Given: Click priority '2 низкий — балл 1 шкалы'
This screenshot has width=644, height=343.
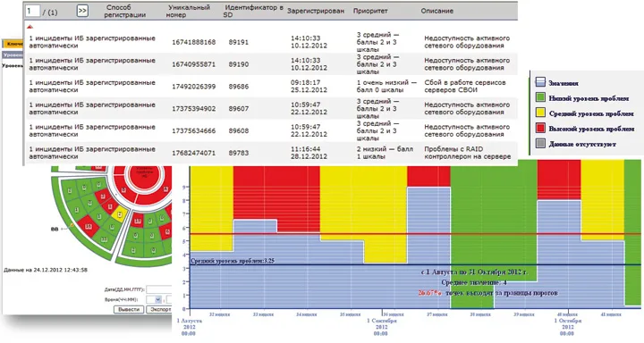Looking at the screenshot, I should coord(385,153).
